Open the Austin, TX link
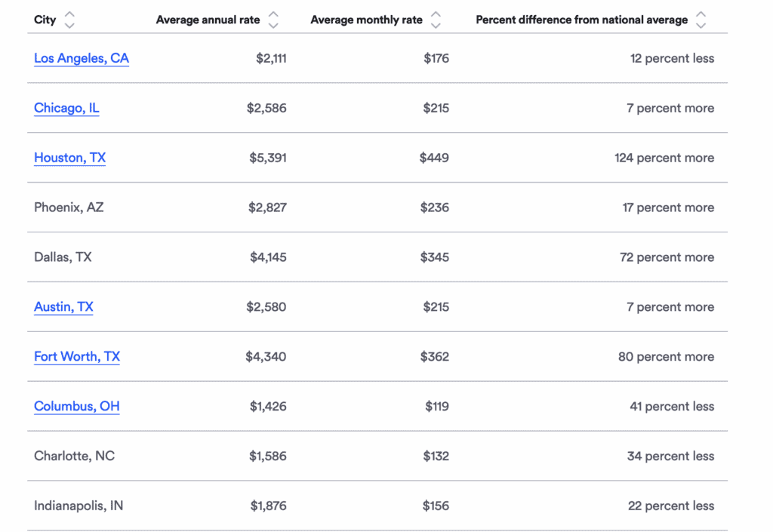Viewport: 773px width, 532px height. [x=63, y=307]
